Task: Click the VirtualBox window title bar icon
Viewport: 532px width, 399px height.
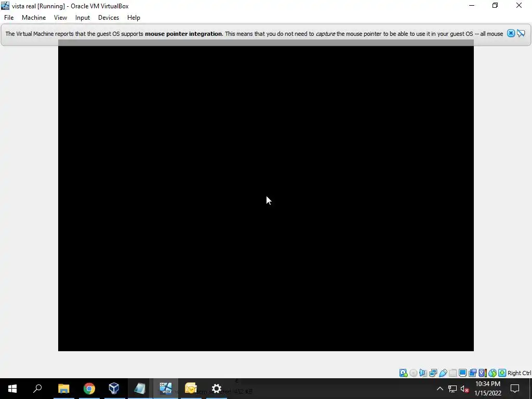Action: 5,6
